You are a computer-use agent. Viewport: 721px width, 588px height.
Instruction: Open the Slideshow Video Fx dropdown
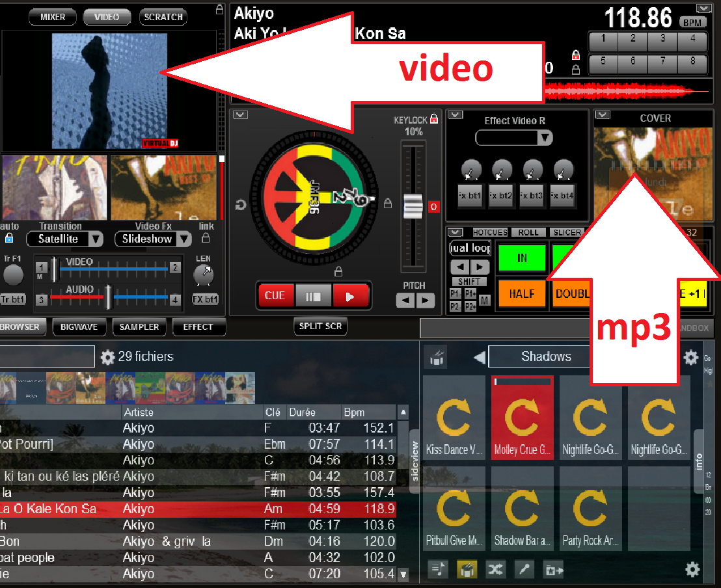click(153, 239)
